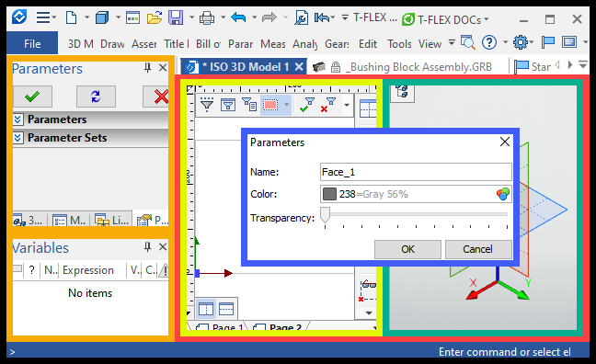596x364 pixels.
Task: Print with the printer icon
Action: click(x=207, y=17)
